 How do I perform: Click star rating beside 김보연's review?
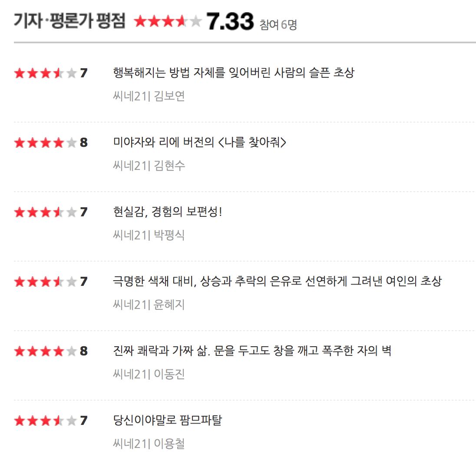[x=45, y=73]
